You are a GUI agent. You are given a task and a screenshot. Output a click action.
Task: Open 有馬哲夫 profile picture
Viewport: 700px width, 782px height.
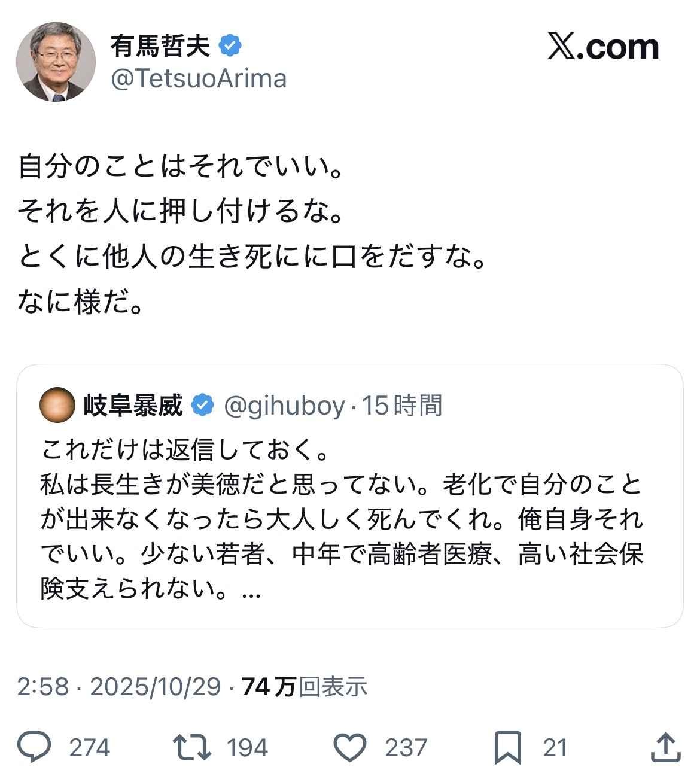pyautogui.click(x=56, y=62)
